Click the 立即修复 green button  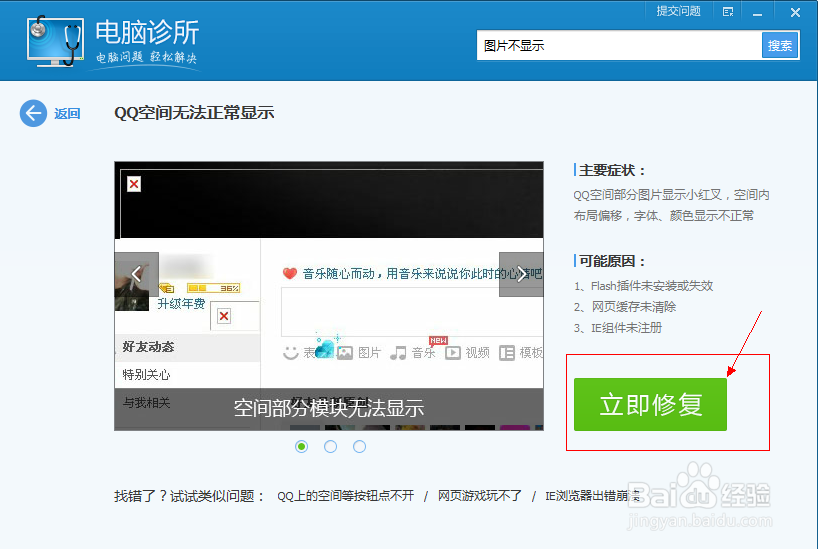pos(650,404)
